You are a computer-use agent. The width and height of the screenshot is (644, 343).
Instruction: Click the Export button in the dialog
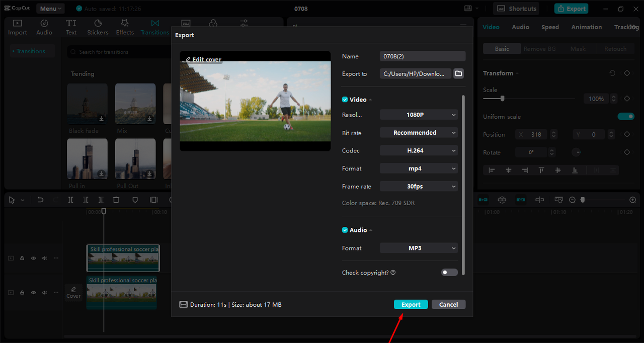point(411,304)
